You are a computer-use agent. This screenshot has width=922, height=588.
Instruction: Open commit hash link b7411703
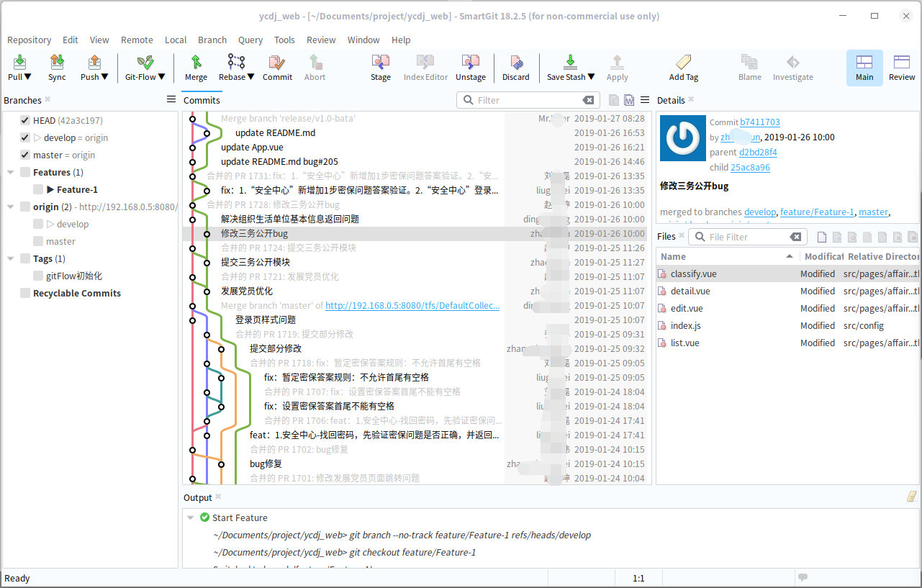[x=760, y=122]
